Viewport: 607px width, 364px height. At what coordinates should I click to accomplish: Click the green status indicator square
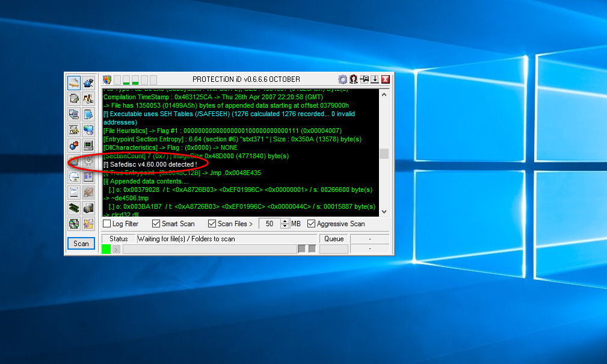pyautogui.click(x=106, y=249)
